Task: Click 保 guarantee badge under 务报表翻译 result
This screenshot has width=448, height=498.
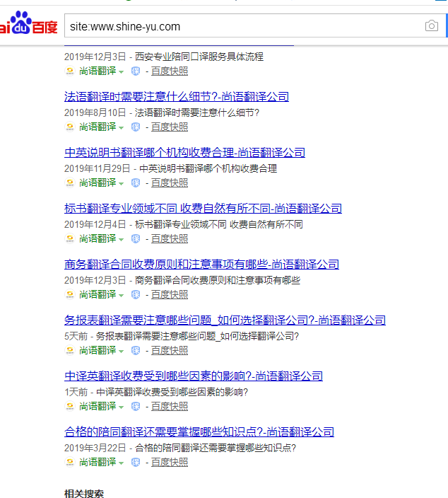Action: (136, 351)
